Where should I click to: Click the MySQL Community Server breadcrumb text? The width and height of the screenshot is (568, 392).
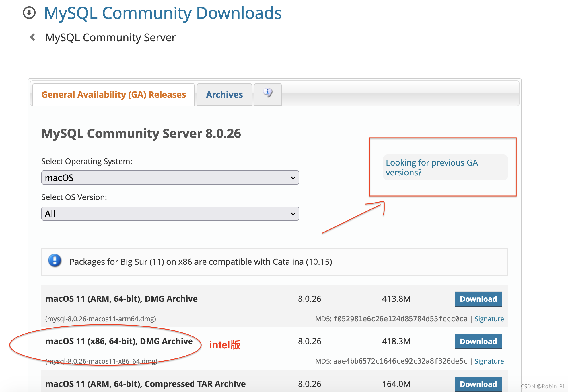[x=110, y=38]
